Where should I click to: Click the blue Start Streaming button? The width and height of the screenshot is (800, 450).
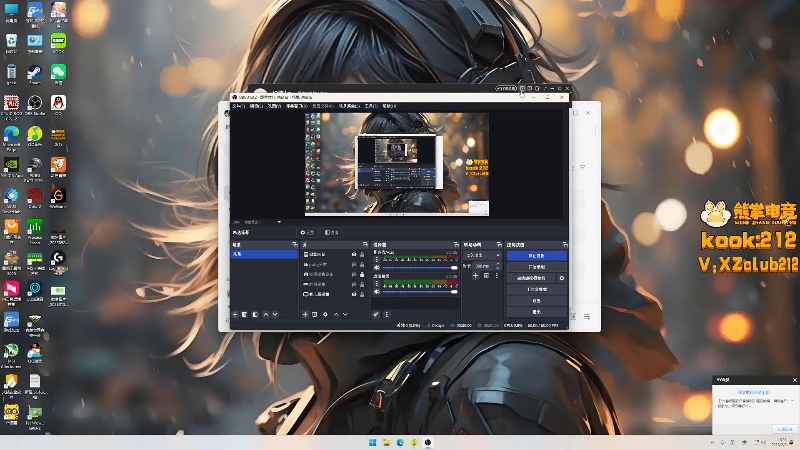[537, 256]
